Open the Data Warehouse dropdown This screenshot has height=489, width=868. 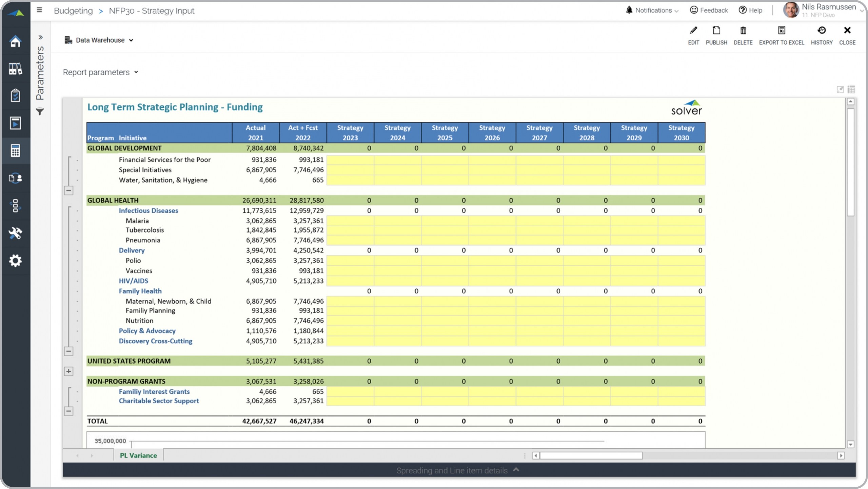[99, 40]
